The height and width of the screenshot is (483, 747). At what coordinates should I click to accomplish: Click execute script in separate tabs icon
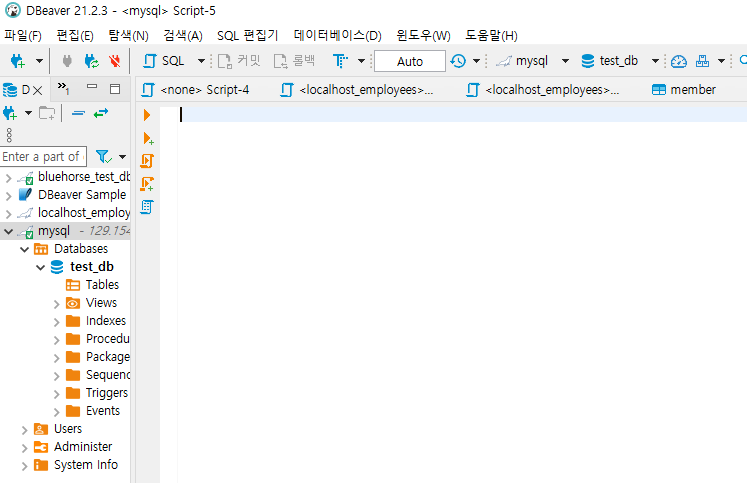click(x=147, y=184)
